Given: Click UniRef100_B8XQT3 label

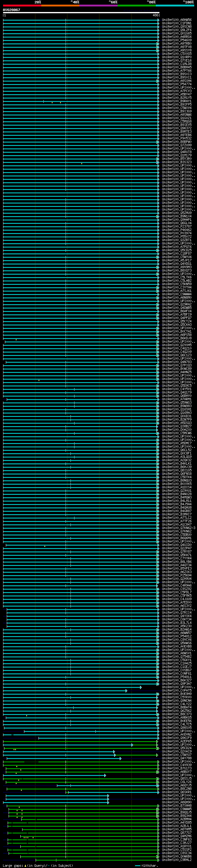Looking at the screenshot, I should [x=177, y=270].
